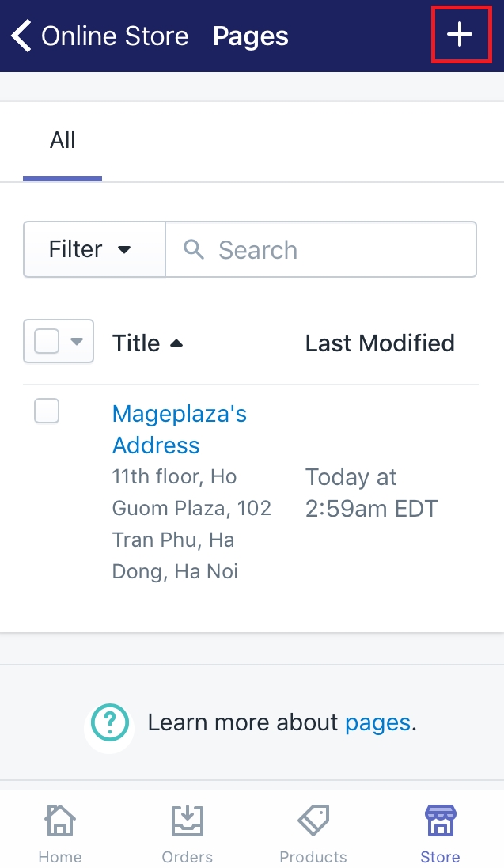504x868 pixels.
Task: Click the magnifier icon in search box
Action: point(194,250)
